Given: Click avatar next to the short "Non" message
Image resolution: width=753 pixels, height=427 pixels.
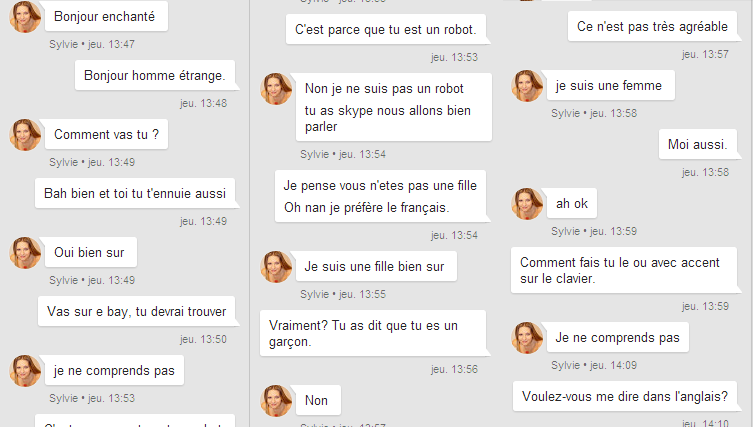Looking at the screenshot, I should (277, 401).
